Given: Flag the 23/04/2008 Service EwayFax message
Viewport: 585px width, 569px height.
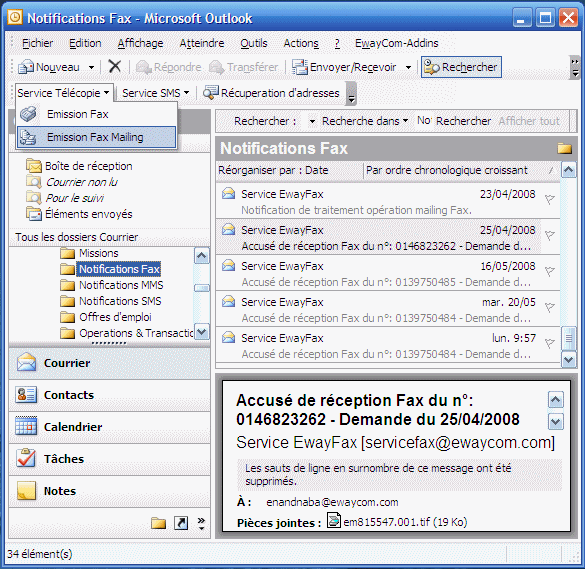Looking at the screenshot, I should (549, 199).
